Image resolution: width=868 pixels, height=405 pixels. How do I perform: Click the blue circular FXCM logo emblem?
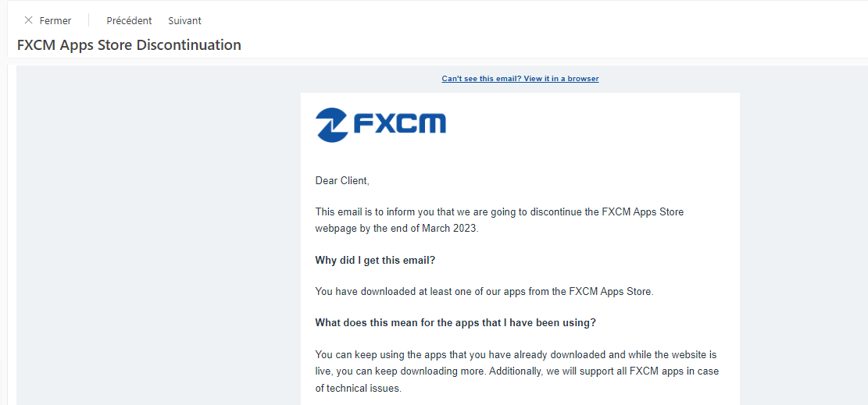pos(331,125)
